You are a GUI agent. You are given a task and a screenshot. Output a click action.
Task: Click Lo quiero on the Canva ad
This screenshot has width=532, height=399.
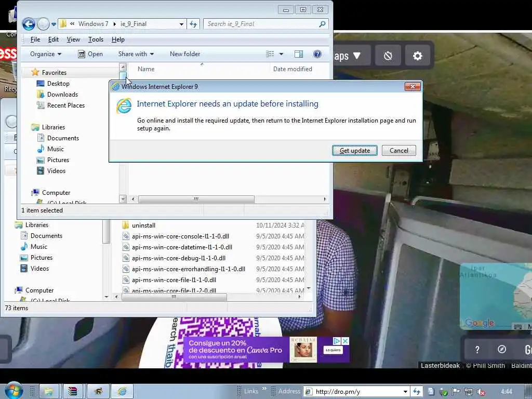coord(333,350)
